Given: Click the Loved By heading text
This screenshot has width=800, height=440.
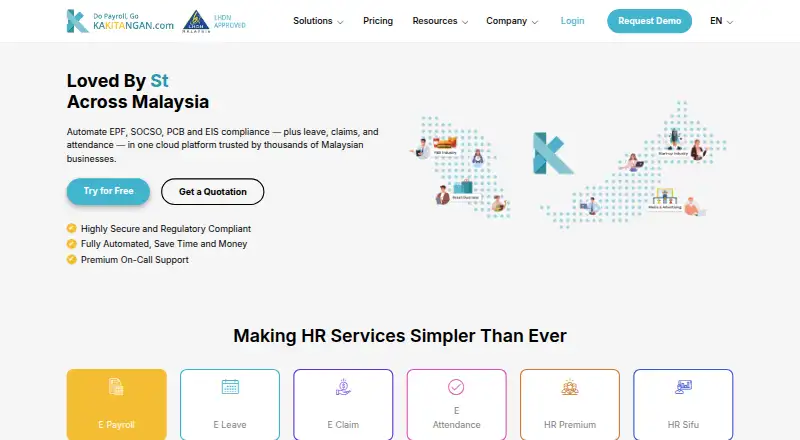Looking at the screenshot, I should pyautogui.click(x=106, y=81).
